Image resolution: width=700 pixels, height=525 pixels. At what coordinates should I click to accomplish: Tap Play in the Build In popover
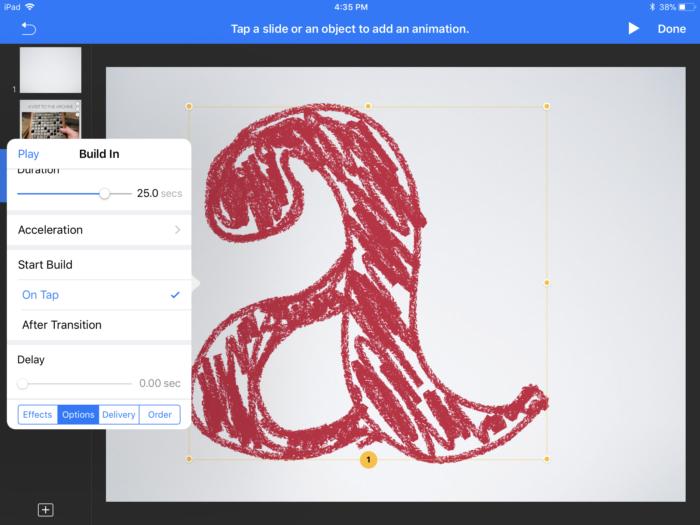click(x=28, y=154)
